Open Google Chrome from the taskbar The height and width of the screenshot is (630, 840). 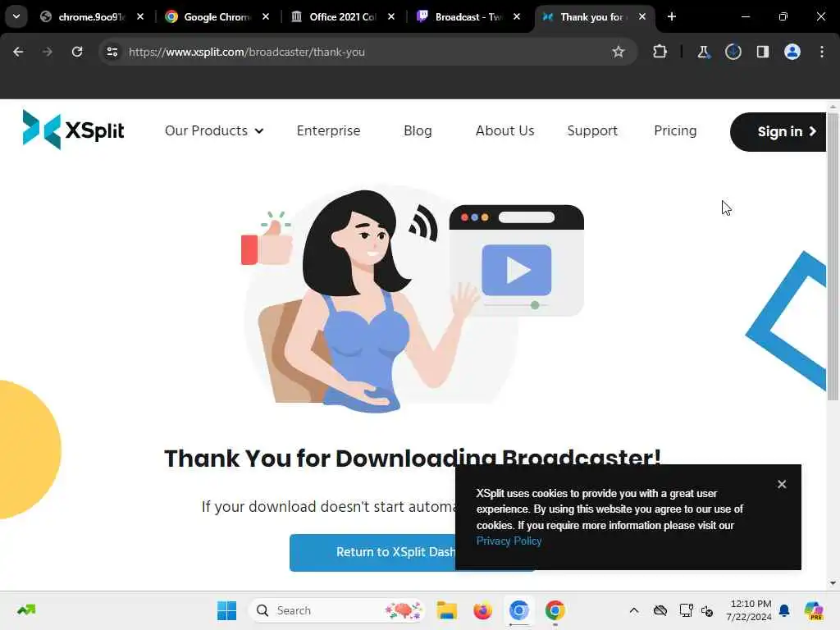coord(555,610)
